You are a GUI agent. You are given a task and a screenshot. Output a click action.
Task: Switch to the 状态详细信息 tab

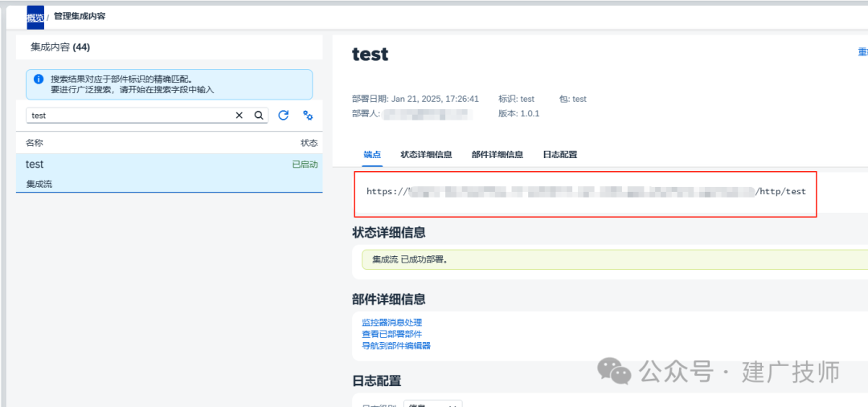click(426, 154)
